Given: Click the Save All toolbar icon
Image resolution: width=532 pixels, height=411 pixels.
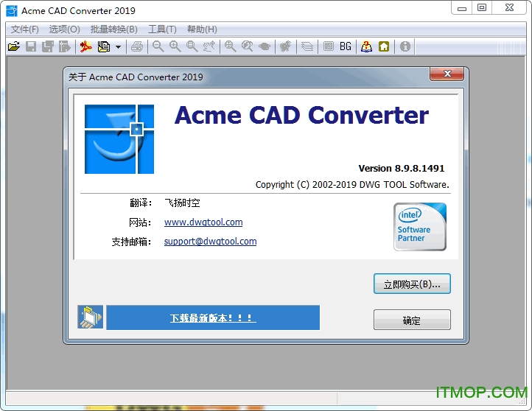Looking at the screenshot, I should click(x=48, y=46).
